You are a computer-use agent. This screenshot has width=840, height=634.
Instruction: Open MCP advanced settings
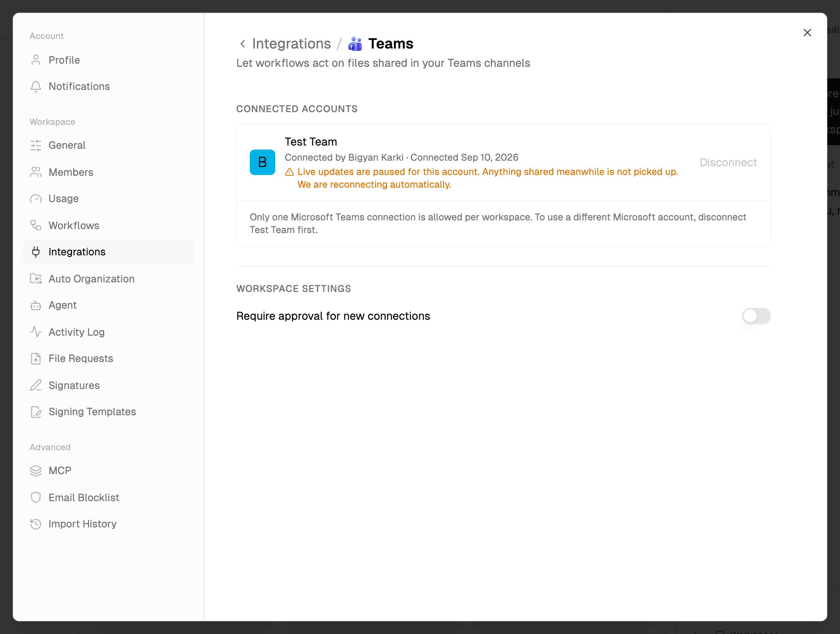[x=108, y=471]
